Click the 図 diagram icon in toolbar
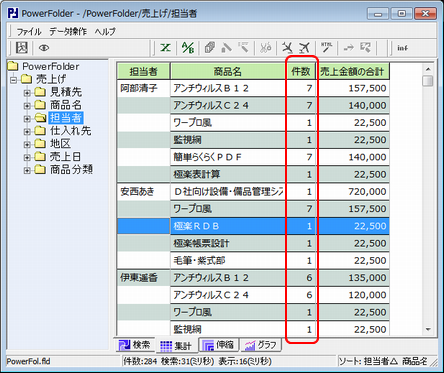 tap(22, 48)
